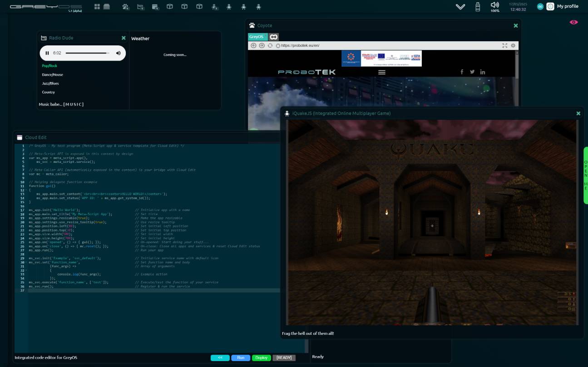Toggle fullscreen in the Coyote browser
Image resolution: width=588 pixels, height=367 pixels.
coord(505,45)
